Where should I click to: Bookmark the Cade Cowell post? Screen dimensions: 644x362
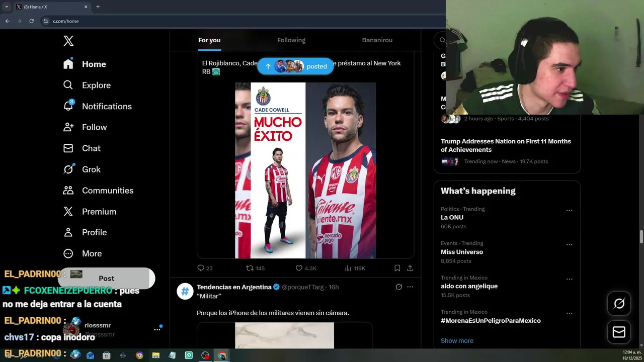coord(397,268)
